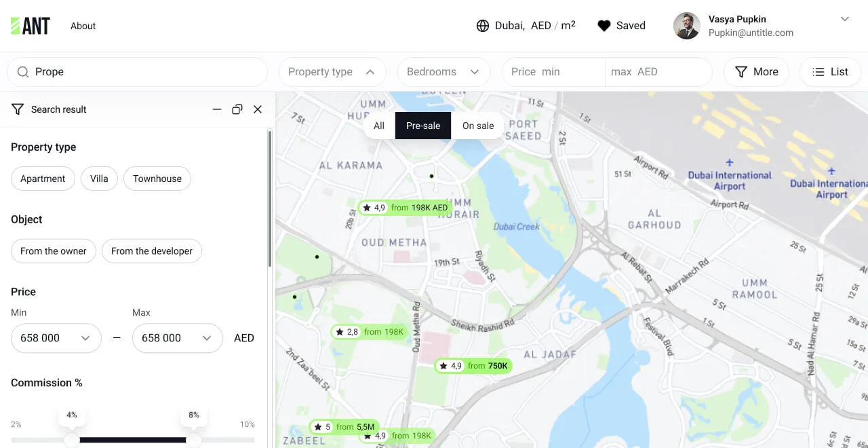Viewport: 868px width, 448px height.
Task: Select the From the developer option
Action: [x=152, y=250]
